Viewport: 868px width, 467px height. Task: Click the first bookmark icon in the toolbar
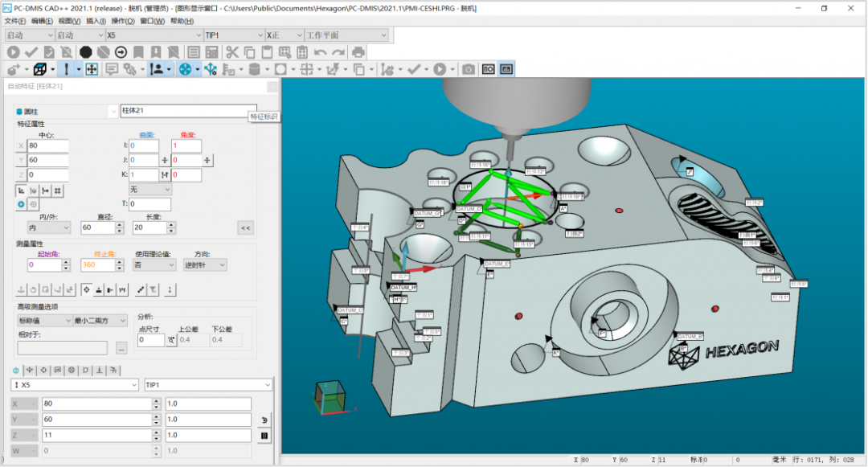point(138,52)
